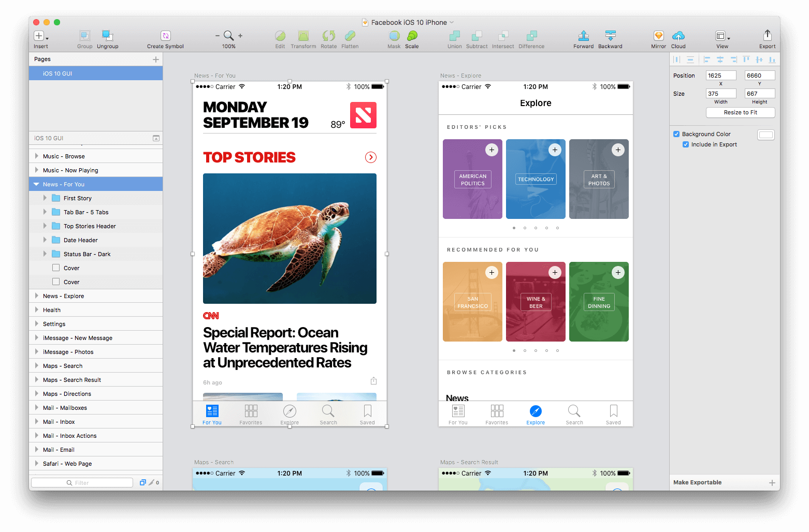The height and width of the screenshot is (532, 809).
Task: Expand Top Stories Header folder
Action: pyautogui.click(x=45, y=226)
